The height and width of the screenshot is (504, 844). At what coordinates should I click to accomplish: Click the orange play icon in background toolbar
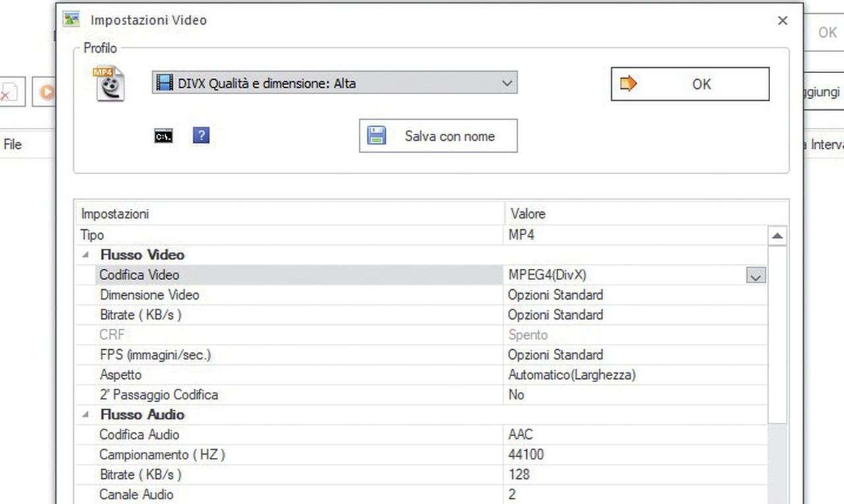[x=46, y=92]
